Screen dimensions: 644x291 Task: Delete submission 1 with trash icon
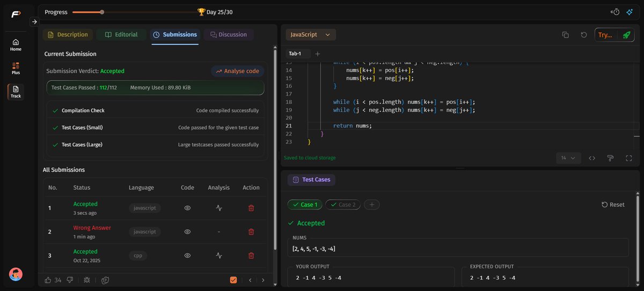coord(251,208)
